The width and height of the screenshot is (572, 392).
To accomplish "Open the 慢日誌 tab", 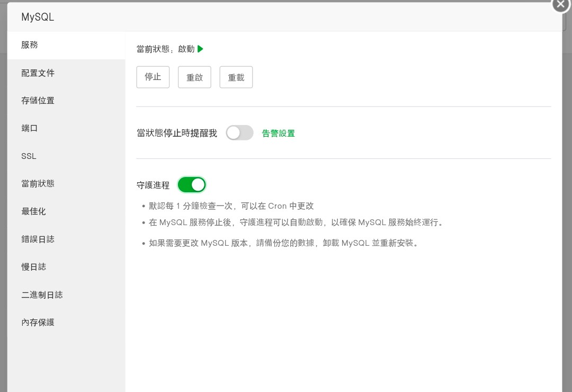I will click(x=66, y=267).
